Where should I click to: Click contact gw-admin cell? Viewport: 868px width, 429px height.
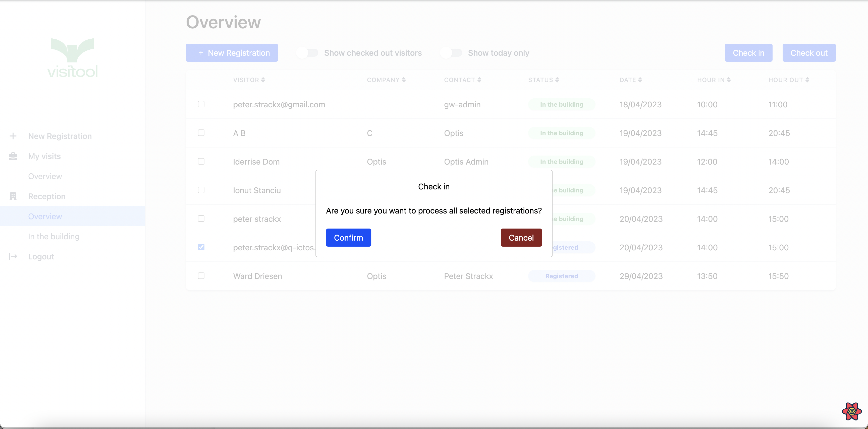point(462,105)
